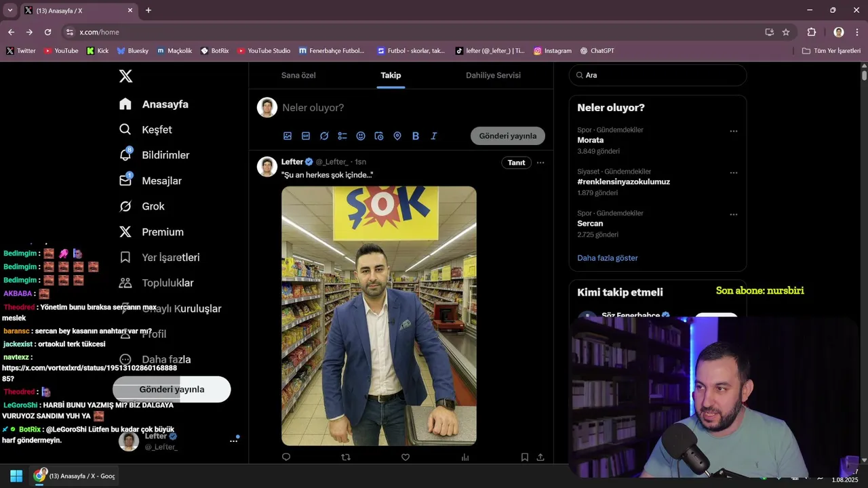
Task: Open Topluluklar communities
Action: coord(156,283)
